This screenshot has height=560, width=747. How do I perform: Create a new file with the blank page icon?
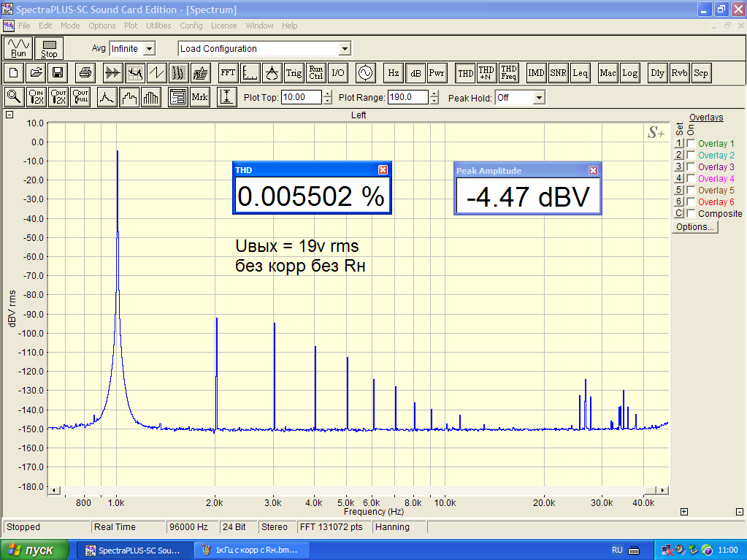click(14, 73)
